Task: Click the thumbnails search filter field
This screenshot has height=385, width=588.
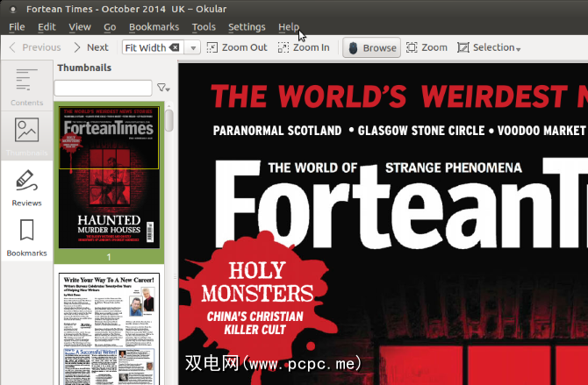Action: pos(104,88)
